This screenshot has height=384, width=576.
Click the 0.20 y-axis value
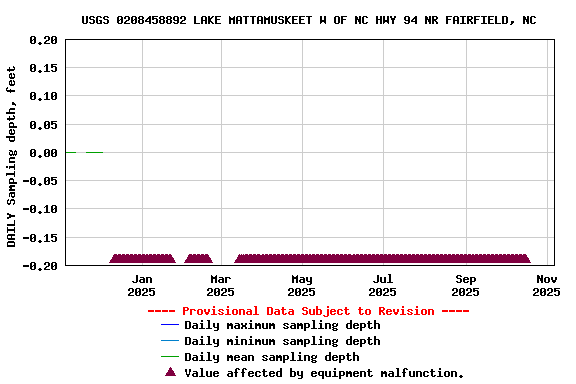click(43, 40)
